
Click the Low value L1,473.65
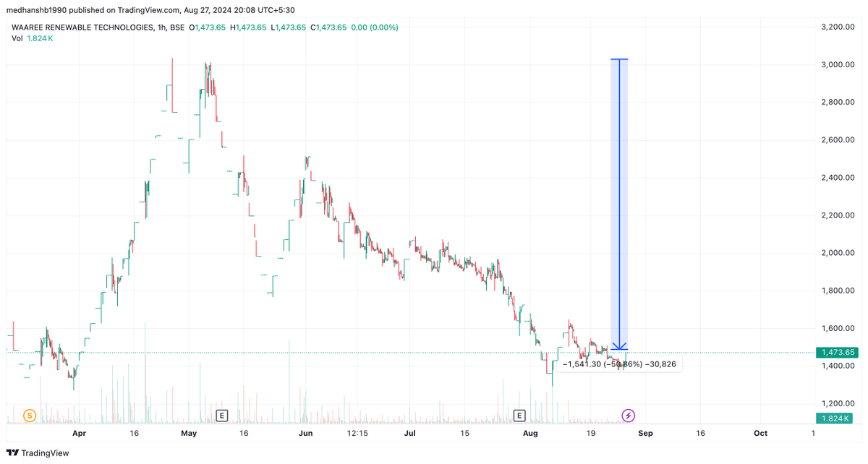(x=289, y=27)
